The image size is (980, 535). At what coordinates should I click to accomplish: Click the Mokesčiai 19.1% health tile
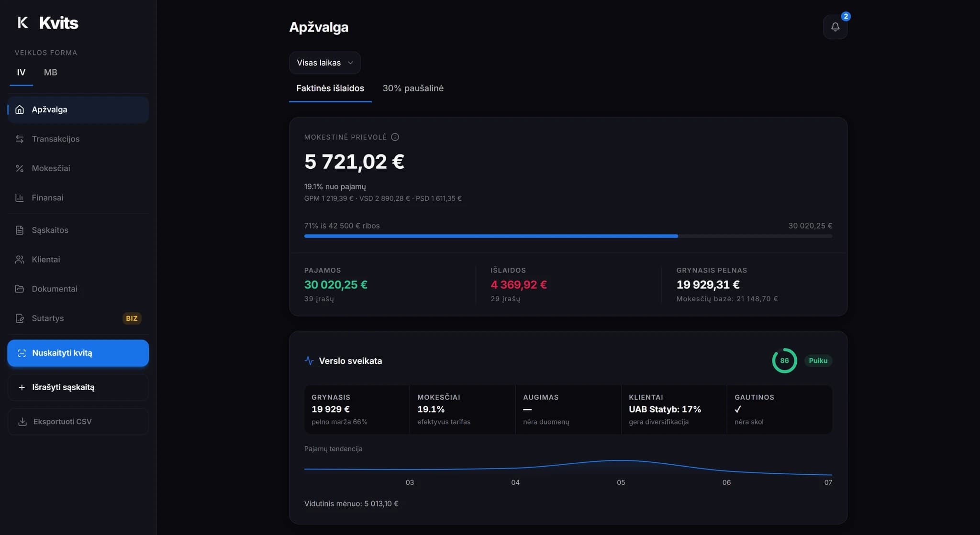point(462,410)
